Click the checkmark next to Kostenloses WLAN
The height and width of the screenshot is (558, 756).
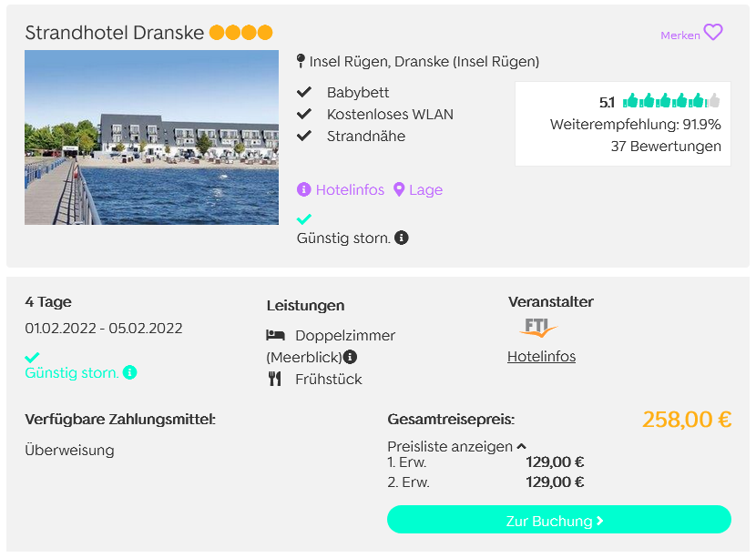coord(303,114)
